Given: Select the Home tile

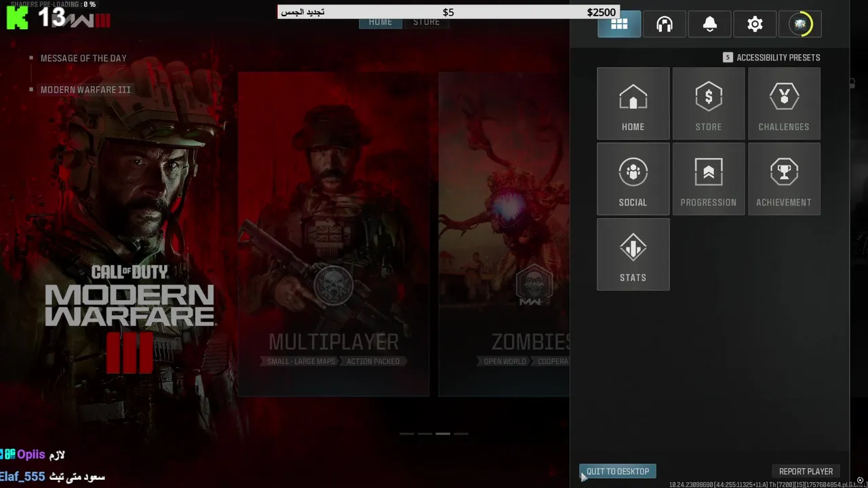Looking at the screenshot, I should (x=633, y=104).
